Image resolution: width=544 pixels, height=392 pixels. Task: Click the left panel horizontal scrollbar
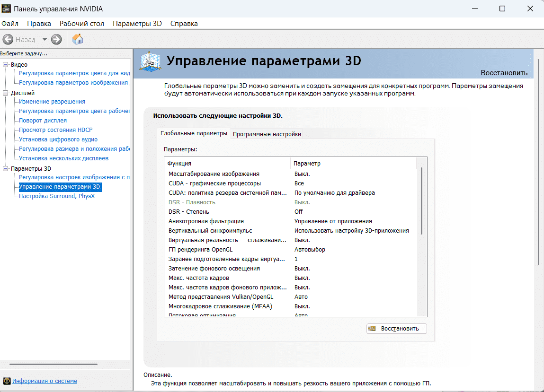click(x=53, y=364)
